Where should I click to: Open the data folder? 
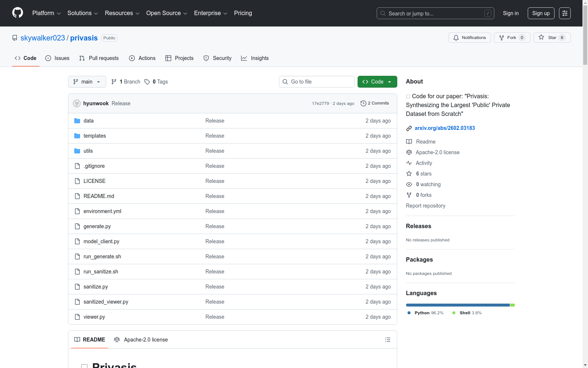pyautogui.click(x=88, y=121)
